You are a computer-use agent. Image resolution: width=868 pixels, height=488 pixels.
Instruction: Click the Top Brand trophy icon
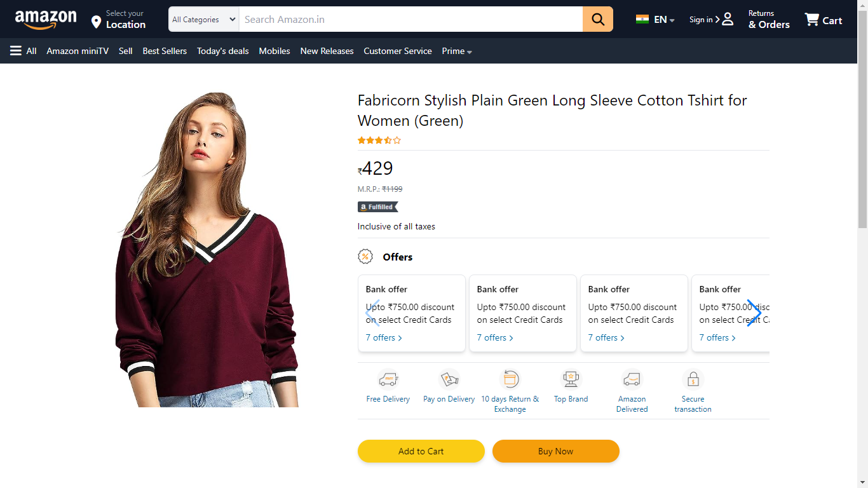pyautogui.click(x=571, y=380)
